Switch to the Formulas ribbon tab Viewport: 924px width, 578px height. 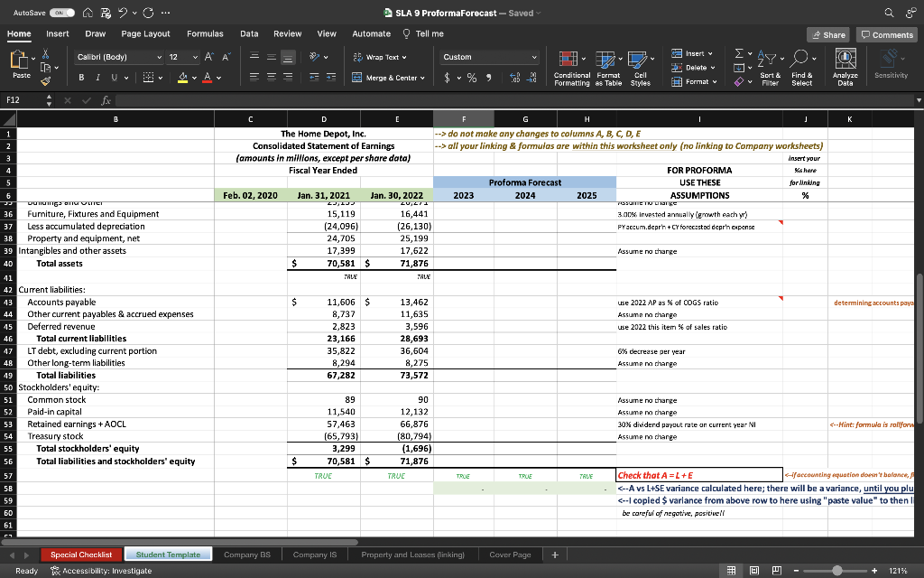tap(205, 33)
